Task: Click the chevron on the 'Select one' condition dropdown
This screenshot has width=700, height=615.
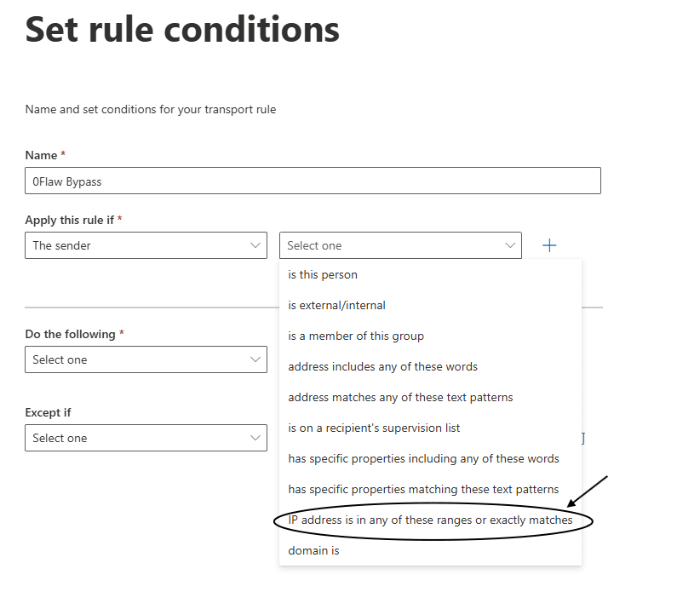Action: coord(512,245)
